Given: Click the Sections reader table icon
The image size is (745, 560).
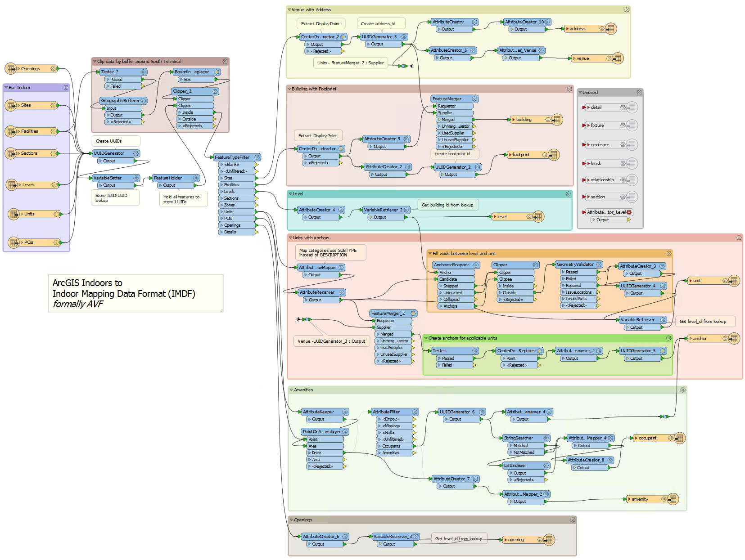Looking at the screenshot, I should 11,153.
